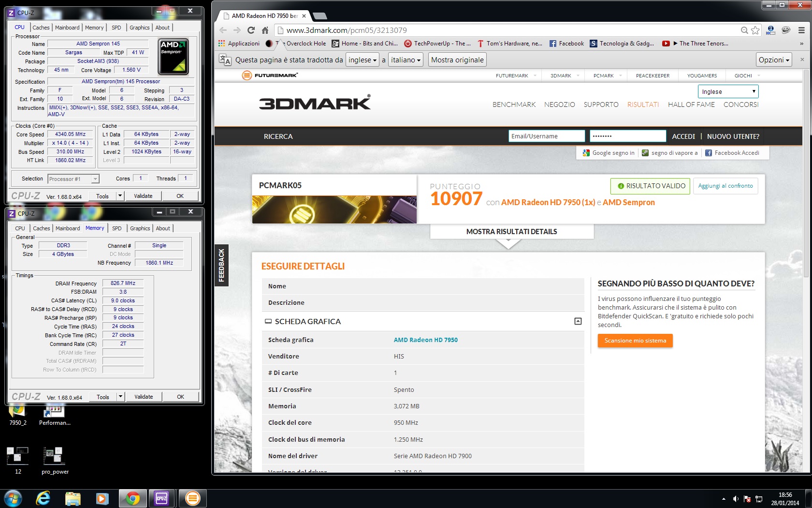Click Validate in top CPU-Z window
812x508 pixels.
pyautogui.click(x=143, y=196)
